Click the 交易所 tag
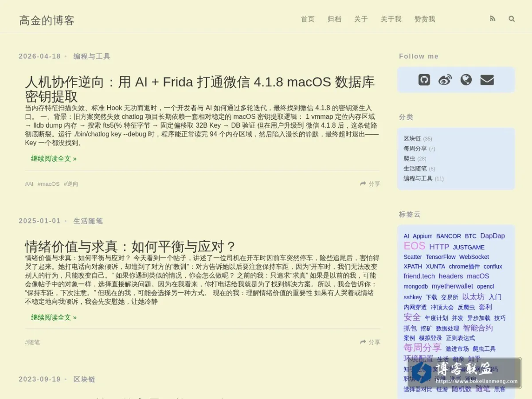Viewport: 532px width, 399px height. (x=450, y=297)
